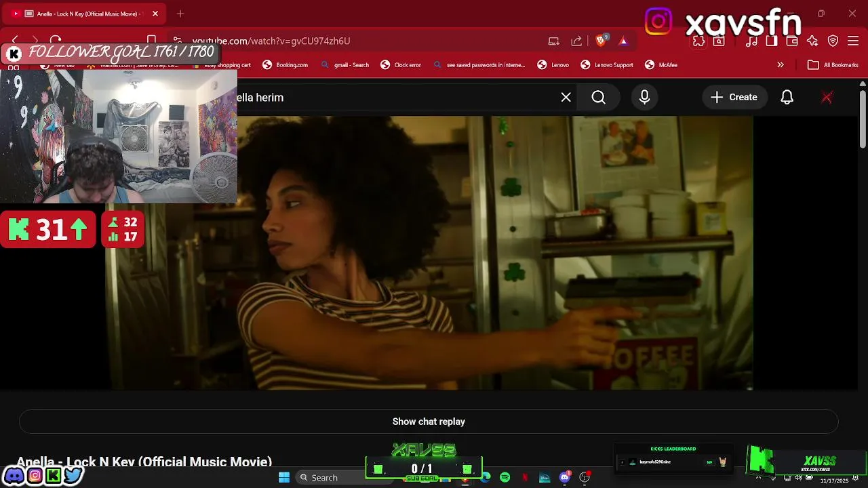Screen dimensions: 868x488
Task: Open the Brave Wallet icon
Action: [792, 41]
